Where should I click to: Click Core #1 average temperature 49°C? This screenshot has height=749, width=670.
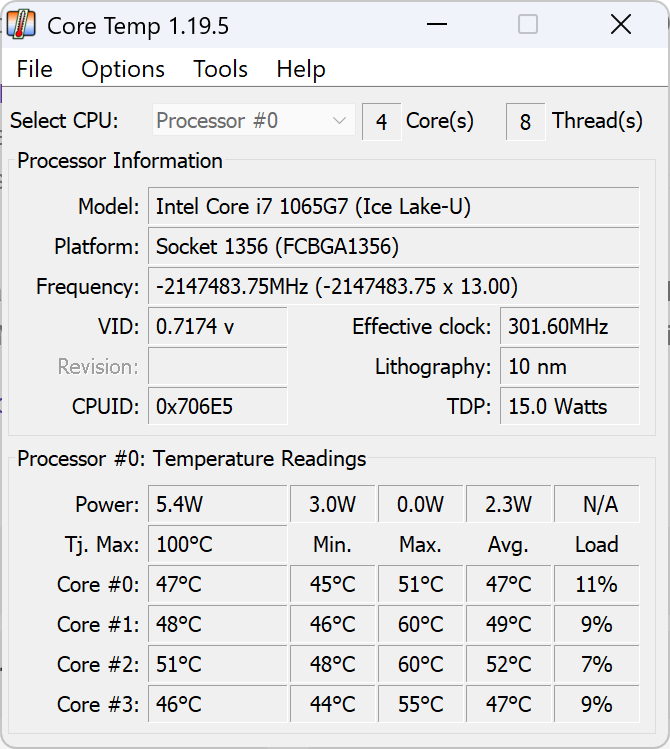tap(508, 624)
